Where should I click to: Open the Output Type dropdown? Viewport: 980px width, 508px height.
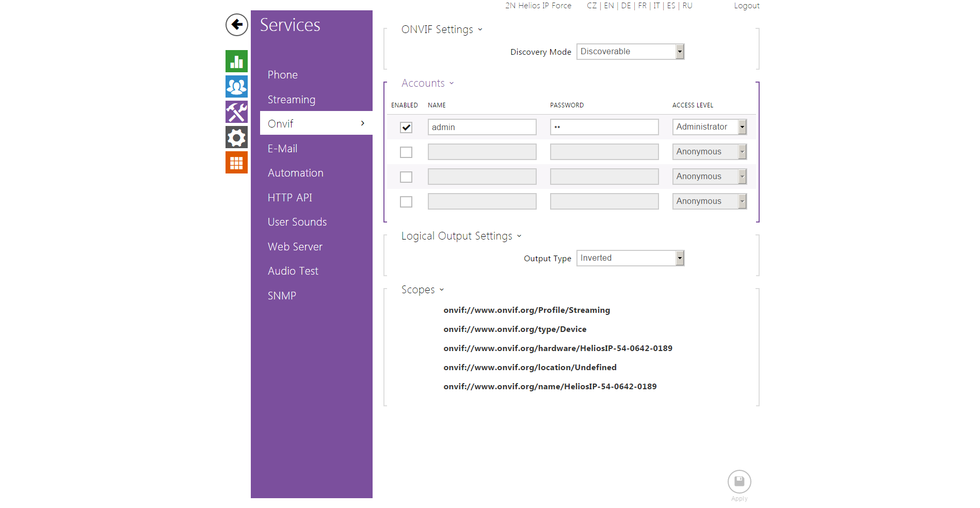pyautogui.click(x=630, y=258)
